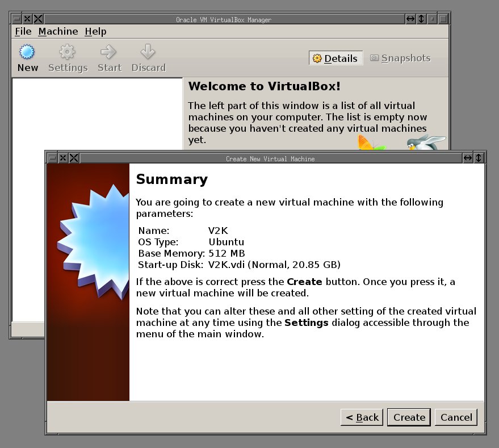Viewport: 499px width, 448px height.
Task: Switch to the Snapshots view
Action: [x=400, y=58]
